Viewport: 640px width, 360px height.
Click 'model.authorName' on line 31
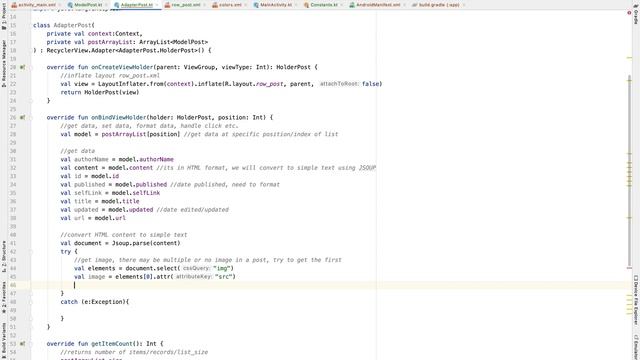pyautogui.click(x=146, y=159)
